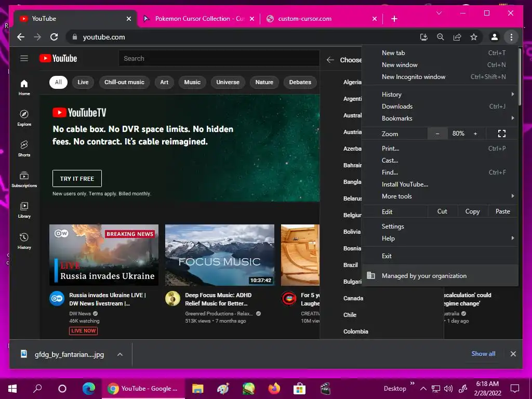532x399 pixels.
Task: Click the Paste button in Edit row
Action: point(502,211)
